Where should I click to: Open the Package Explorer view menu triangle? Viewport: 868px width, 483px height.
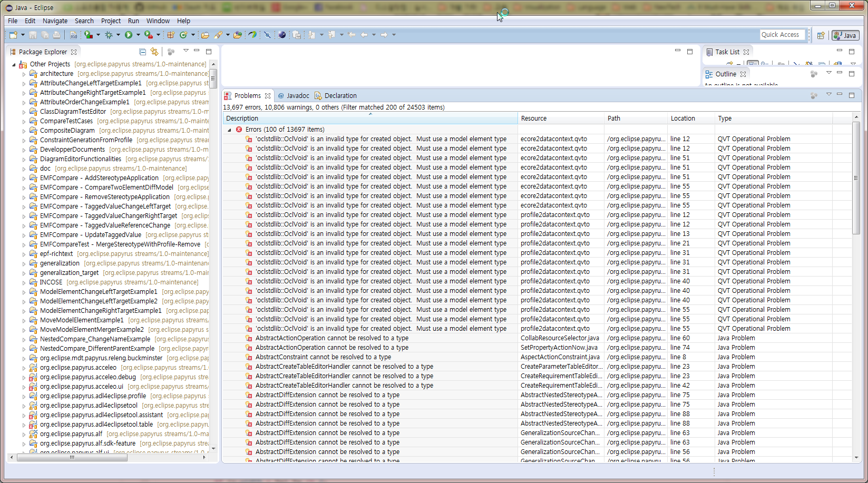click(186, 51)
